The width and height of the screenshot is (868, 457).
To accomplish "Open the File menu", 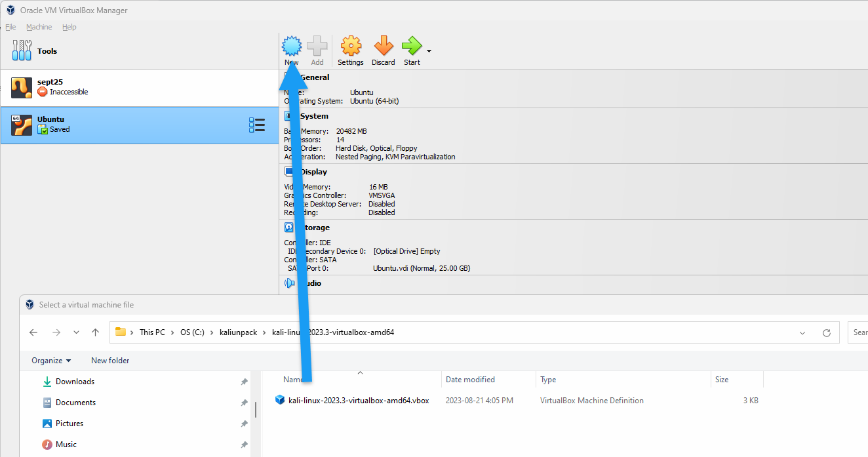I will 10,27.
